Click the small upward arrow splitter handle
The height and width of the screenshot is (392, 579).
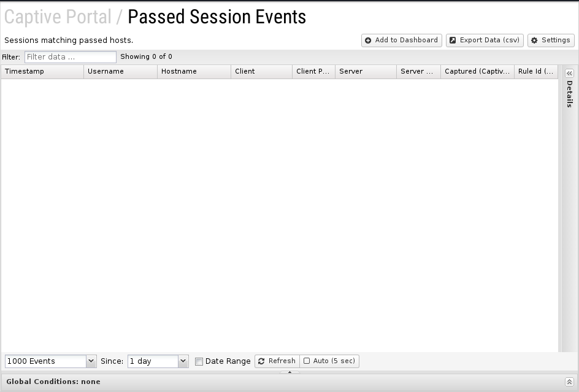click(289, 372)
